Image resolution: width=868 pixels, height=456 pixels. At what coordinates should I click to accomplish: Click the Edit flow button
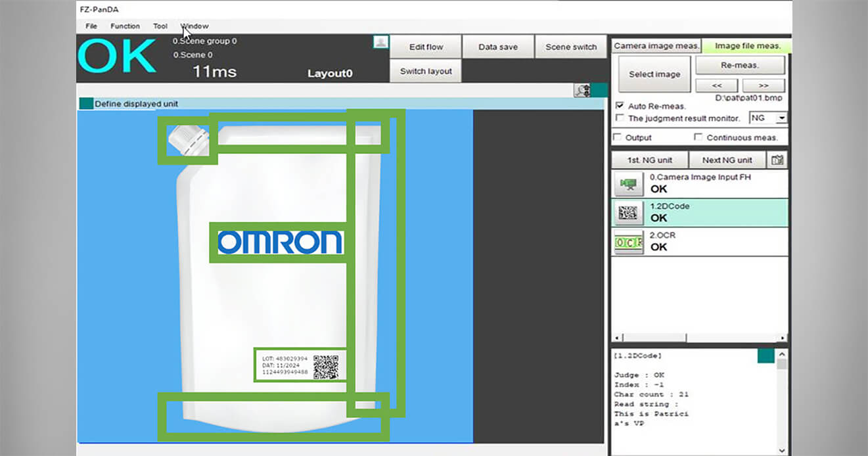tap(426, 47)
